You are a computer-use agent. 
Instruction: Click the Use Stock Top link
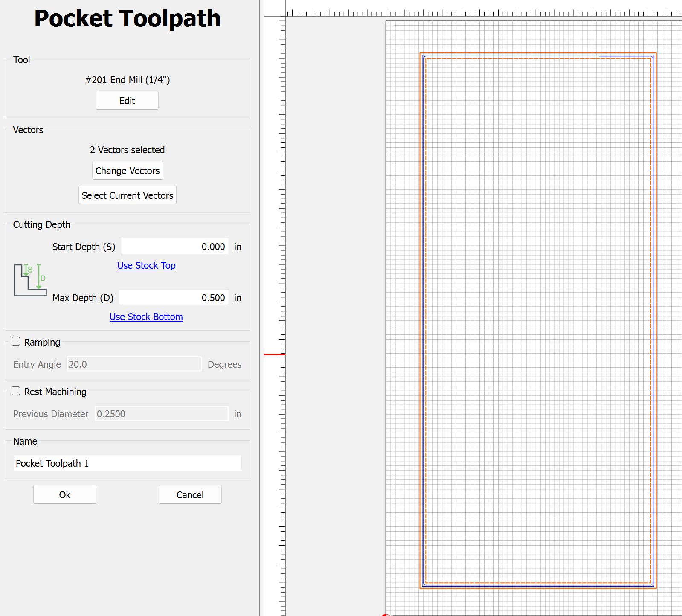click(146, 266)
